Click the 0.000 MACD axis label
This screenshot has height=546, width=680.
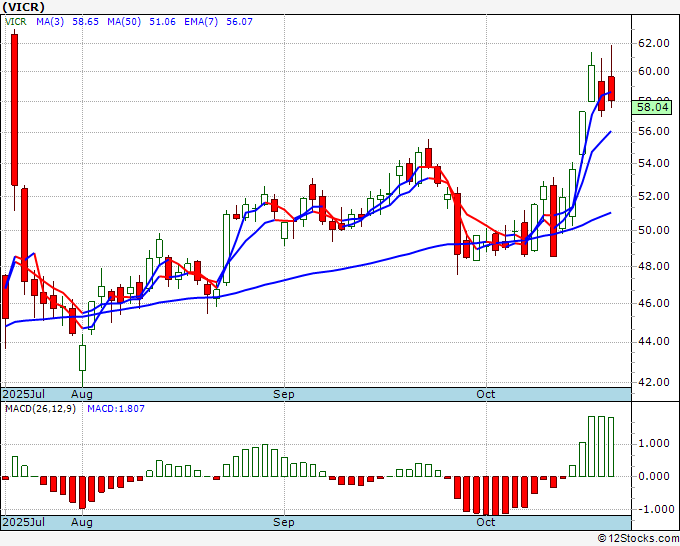pos(654,477)
